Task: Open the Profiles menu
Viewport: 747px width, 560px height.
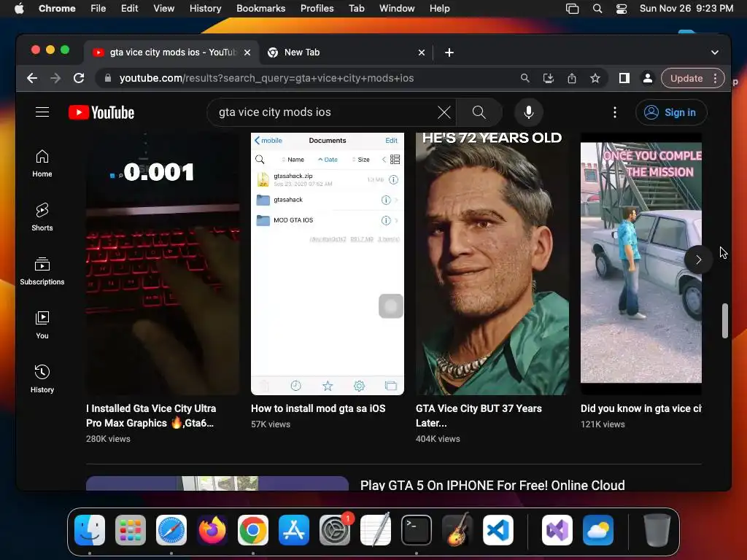Action: (317, 8)
